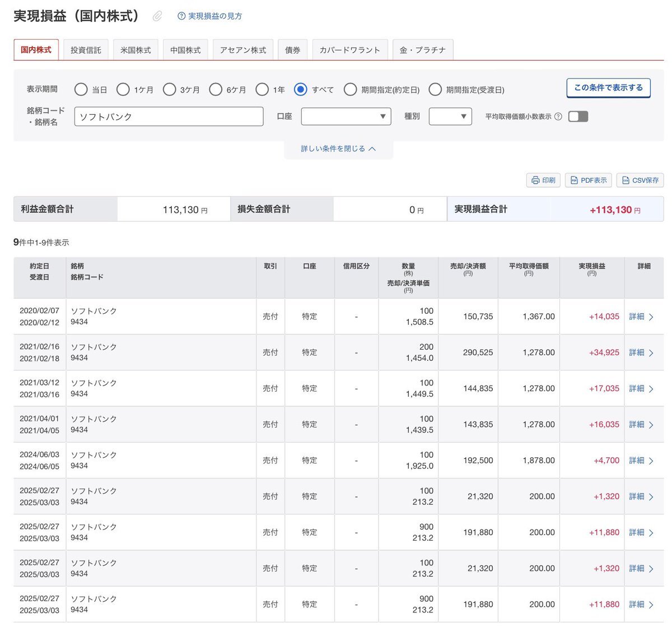Select the 3ケ月 period radio button
The width and height of the screenshot is (672, 632).
tap(169, 90)
